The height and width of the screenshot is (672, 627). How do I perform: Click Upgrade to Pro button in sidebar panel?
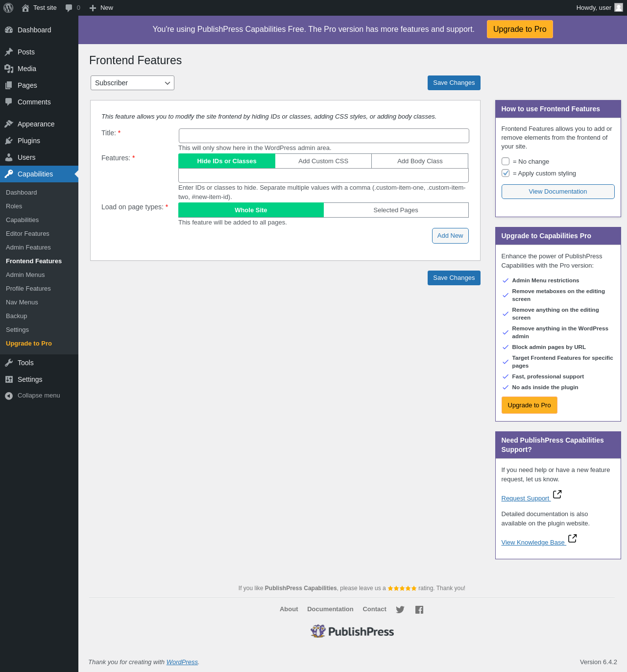click(530, 405)
